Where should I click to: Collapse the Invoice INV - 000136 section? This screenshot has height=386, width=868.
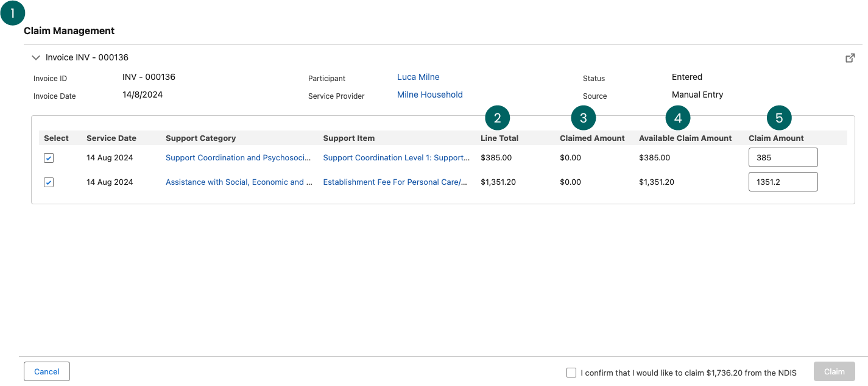[36, 58]
